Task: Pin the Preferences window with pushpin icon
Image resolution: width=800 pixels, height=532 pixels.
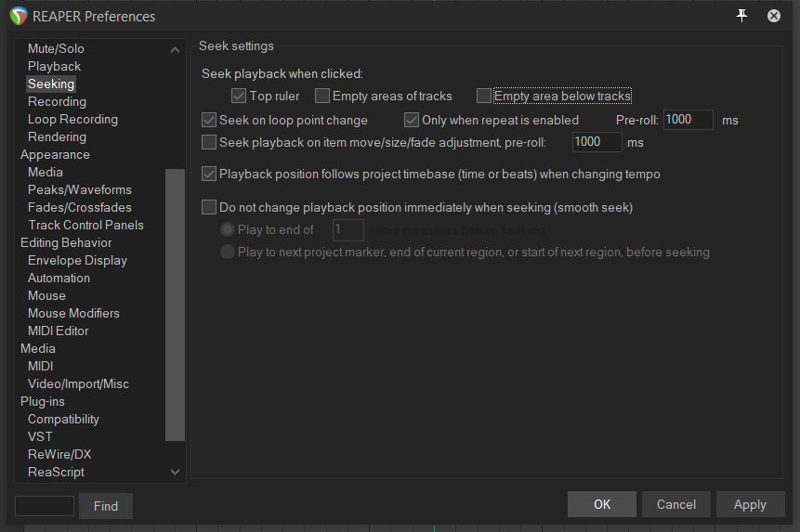Action: (x=741, y=16)
